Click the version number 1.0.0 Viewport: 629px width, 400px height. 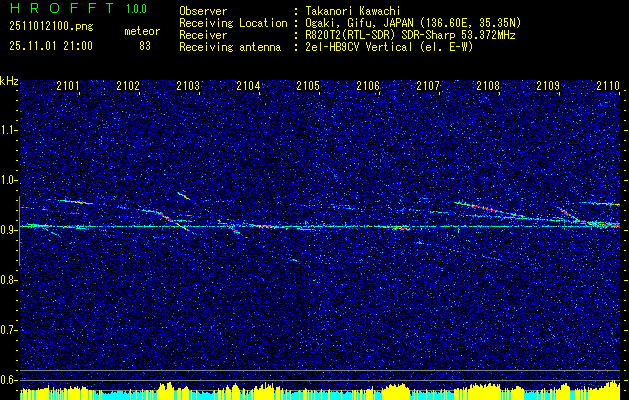(x=137, y=9)
